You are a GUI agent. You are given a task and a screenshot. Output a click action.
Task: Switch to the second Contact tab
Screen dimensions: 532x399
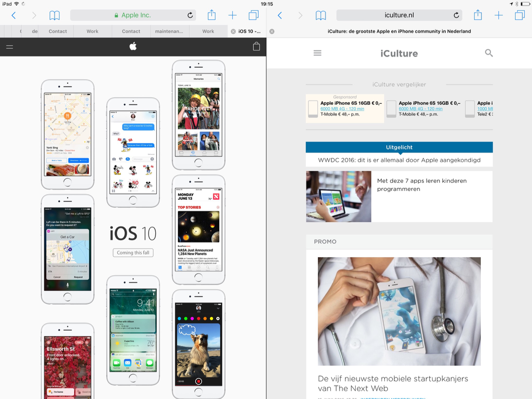point(131,31)
